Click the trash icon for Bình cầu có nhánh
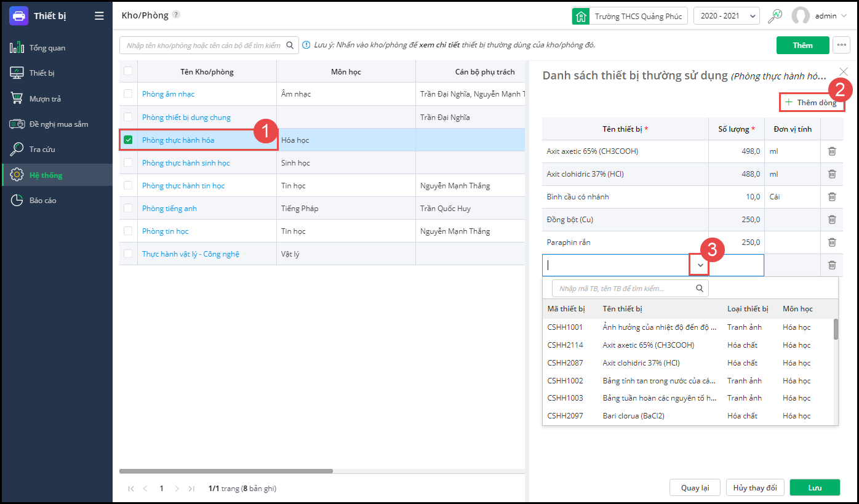 [831, 197]
